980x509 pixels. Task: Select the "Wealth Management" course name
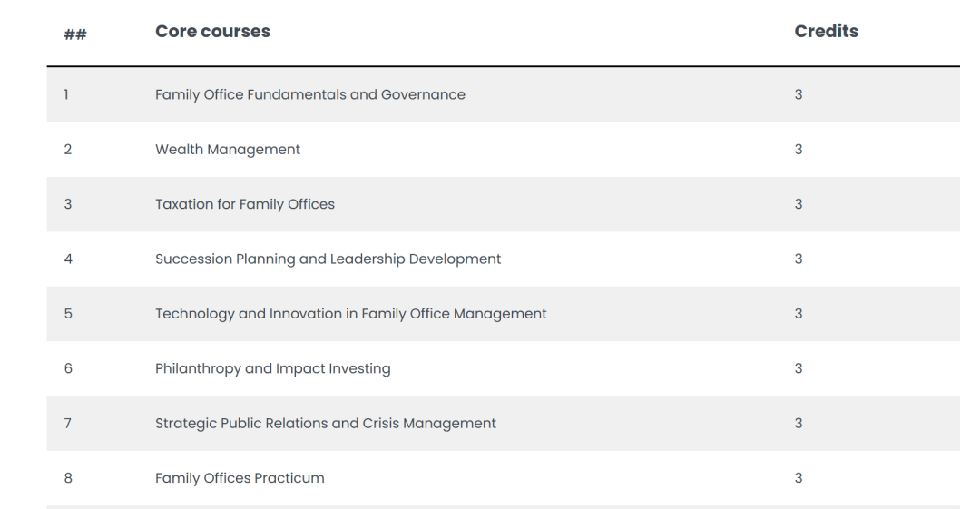point(228,150)
